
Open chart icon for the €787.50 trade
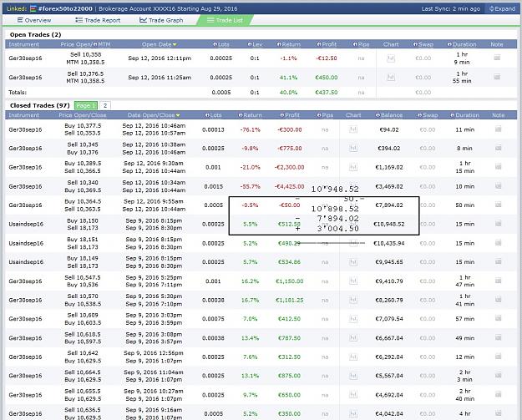pos(353,338)
